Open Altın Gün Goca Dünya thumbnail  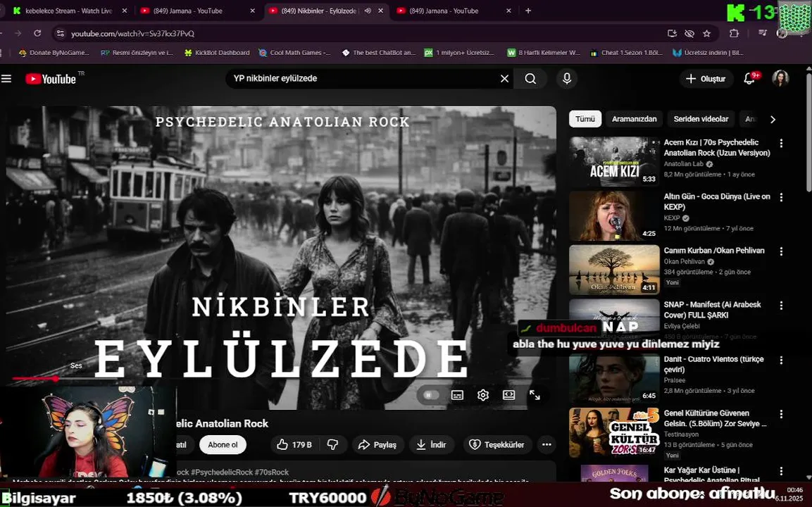[x=614, y=215]
